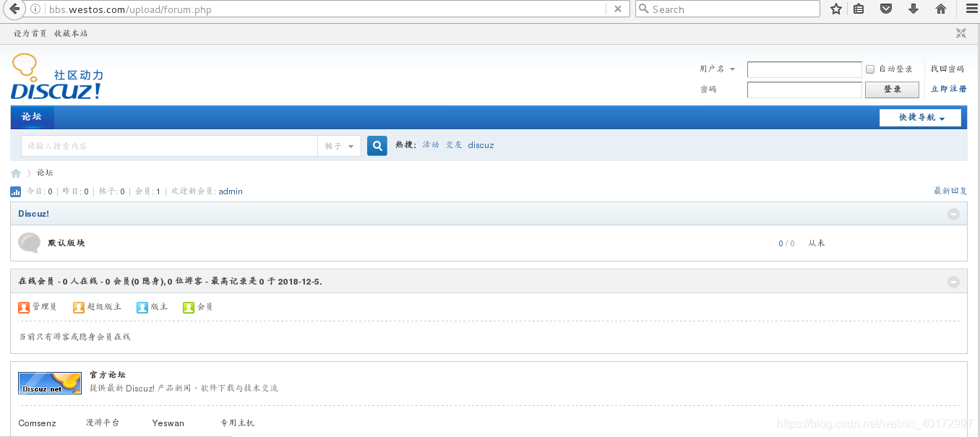Open the 官方论坛 link
The image size is (980, 437).
[108, 375]
